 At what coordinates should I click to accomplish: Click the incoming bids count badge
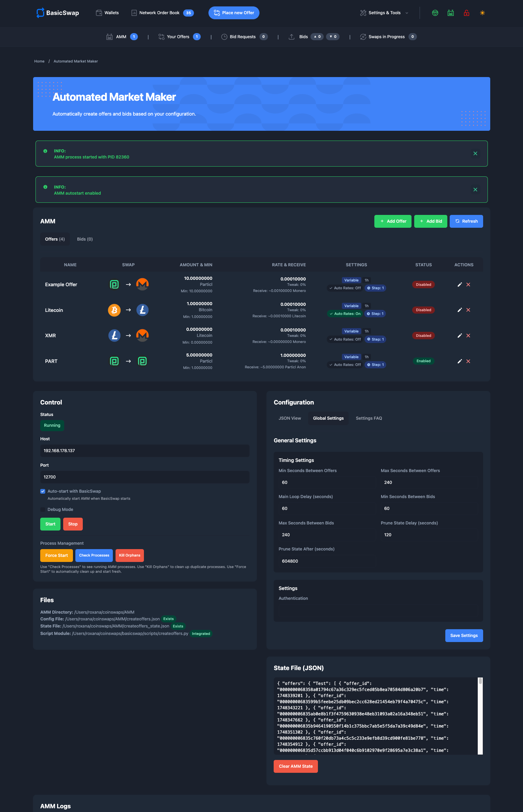pos(333,37)
